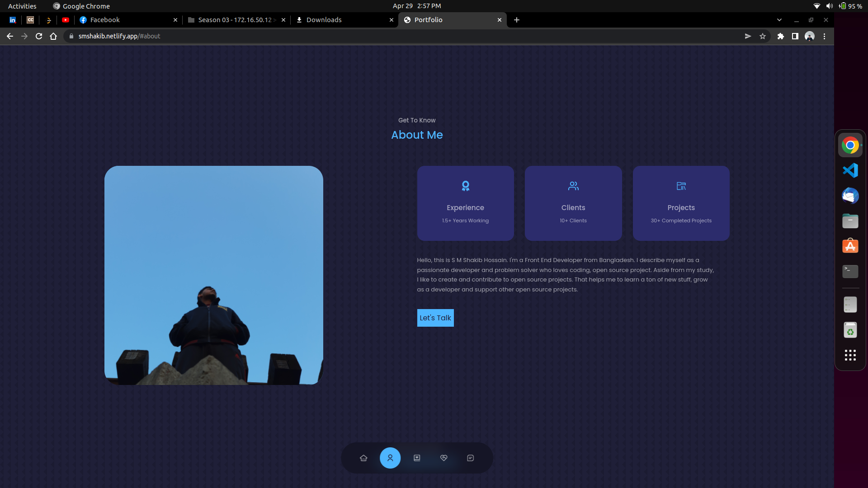
Task: Open the Chrome profile avatar menu
Action: point(810,36)
